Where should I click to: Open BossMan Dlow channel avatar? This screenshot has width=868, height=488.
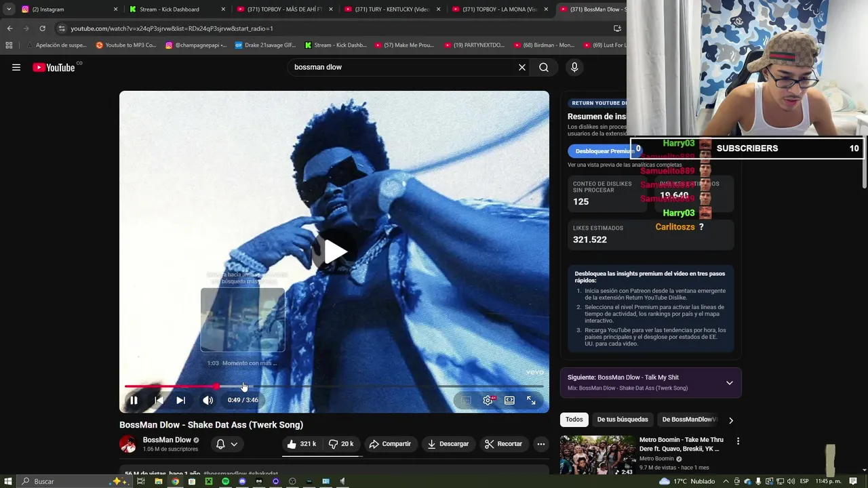pos(127,444)
